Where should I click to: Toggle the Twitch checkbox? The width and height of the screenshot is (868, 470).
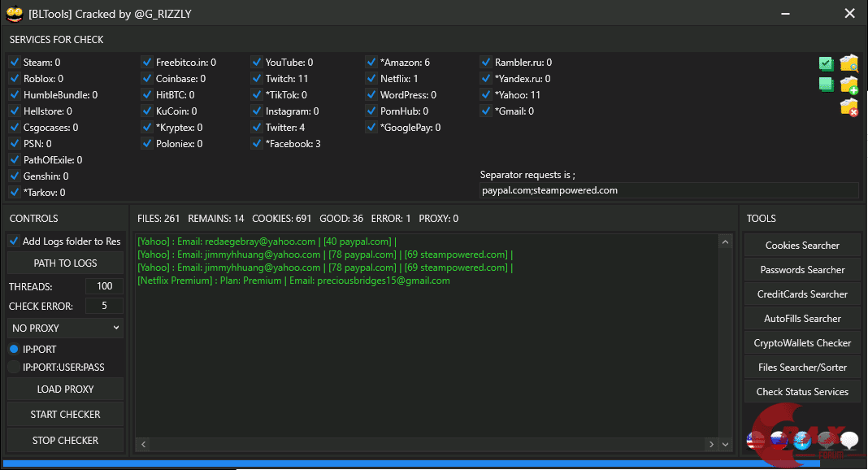click(257, 78)
